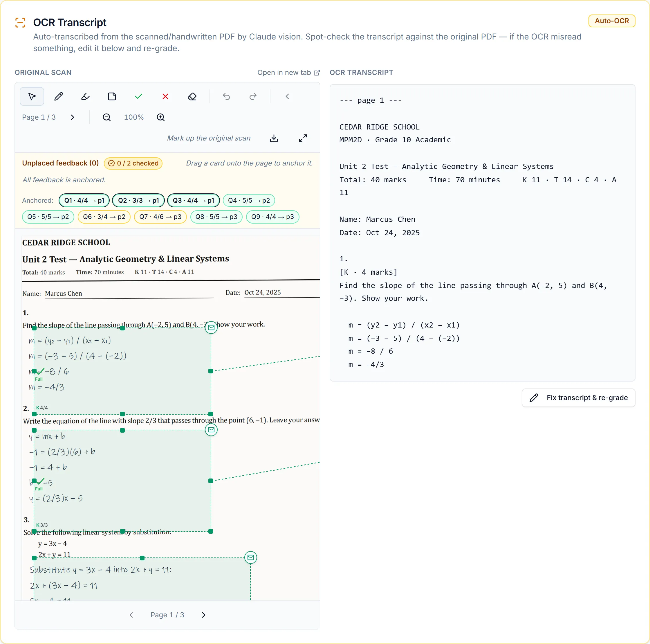Select anchored chip Q8 · 5/5 → p3
650x644 pixels.
[216, 217]
